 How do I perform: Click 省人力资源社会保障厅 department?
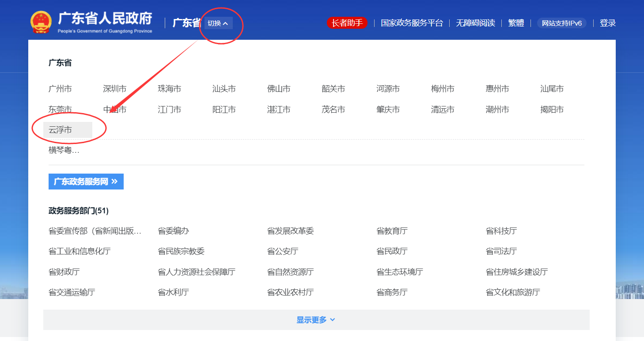[197, 272]
